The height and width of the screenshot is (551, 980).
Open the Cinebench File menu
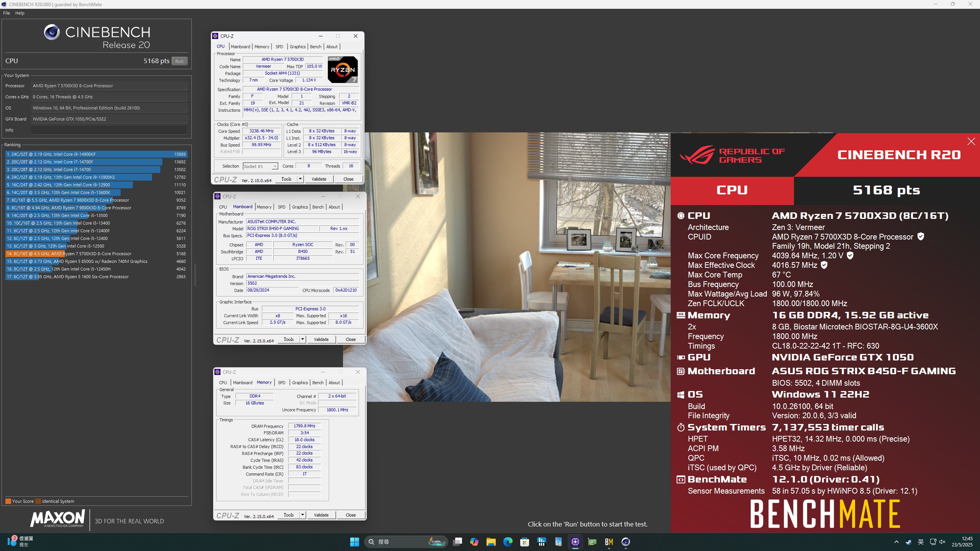pyautogui.click(x=7, y=13)
